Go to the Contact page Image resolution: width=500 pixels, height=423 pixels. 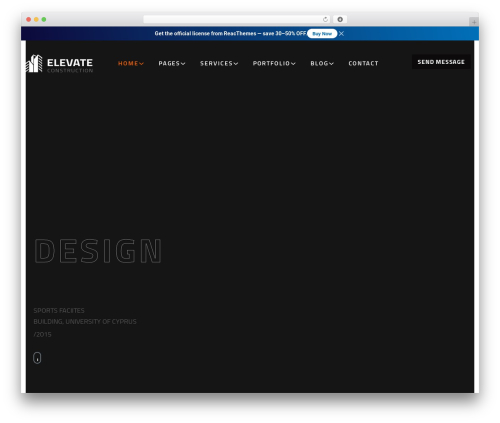click(363, 63)
